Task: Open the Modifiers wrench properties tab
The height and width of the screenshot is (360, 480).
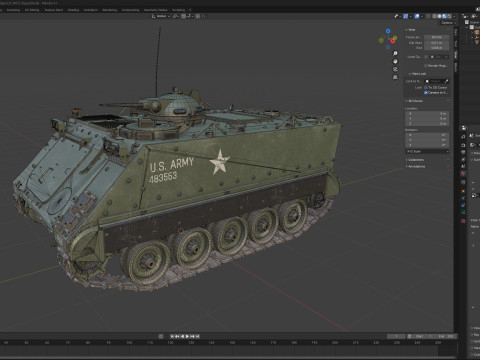Action: tap(463, 198)
